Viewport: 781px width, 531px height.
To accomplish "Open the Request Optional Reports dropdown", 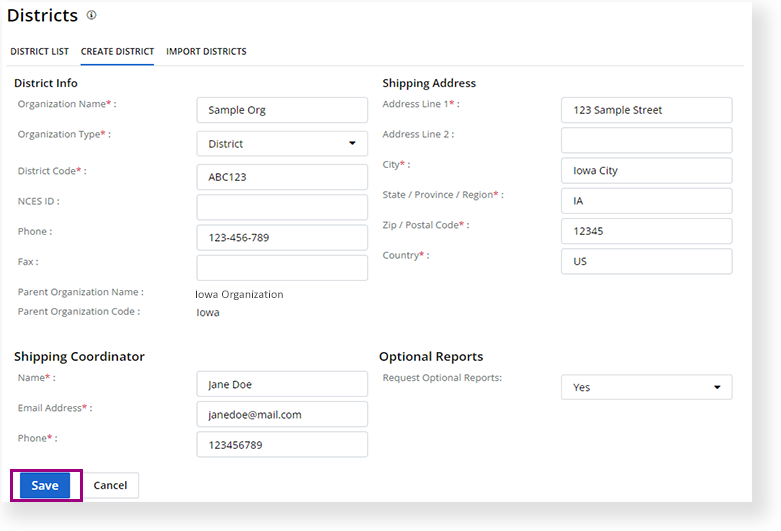I will (647, 387).
